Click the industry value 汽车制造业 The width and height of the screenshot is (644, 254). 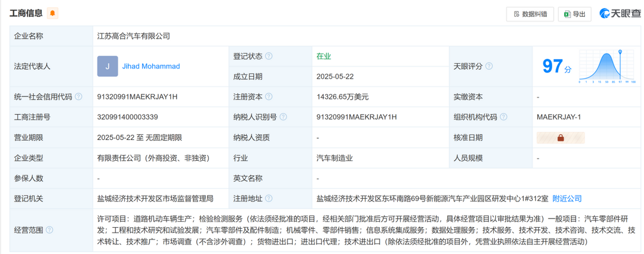(335, 158)
